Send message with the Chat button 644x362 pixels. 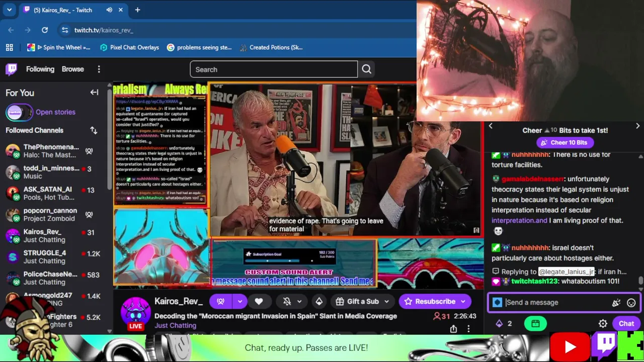(x=626, y=323)
